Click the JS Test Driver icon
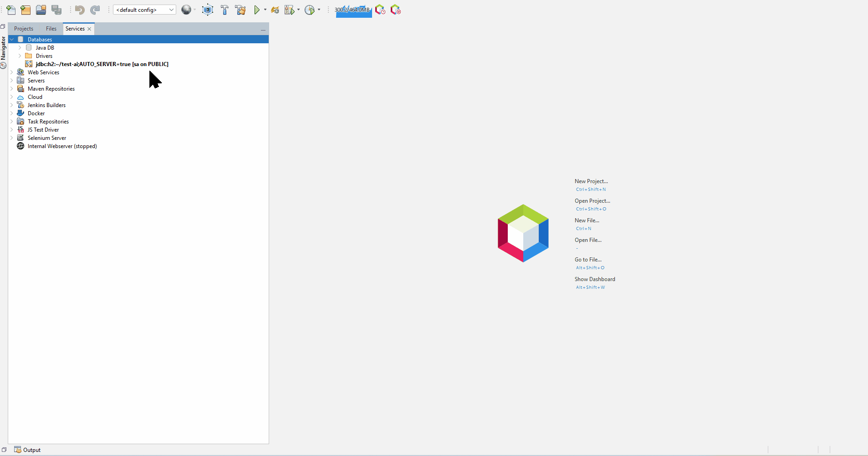Viewport: 868px width, 456px height. (x=20, y=130)
